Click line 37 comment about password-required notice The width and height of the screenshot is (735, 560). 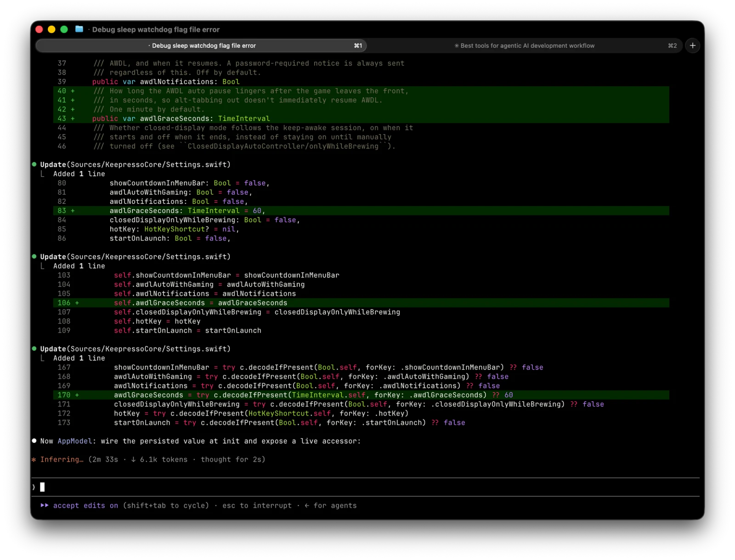pyautogui.click(x=249, y=63)
